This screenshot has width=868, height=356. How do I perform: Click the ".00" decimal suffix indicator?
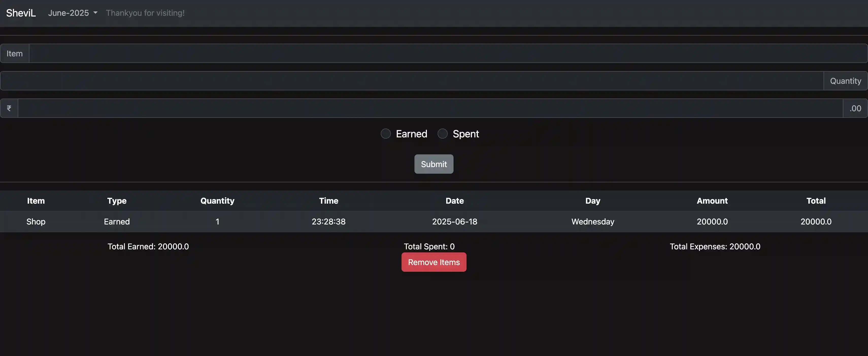point(855,108)
